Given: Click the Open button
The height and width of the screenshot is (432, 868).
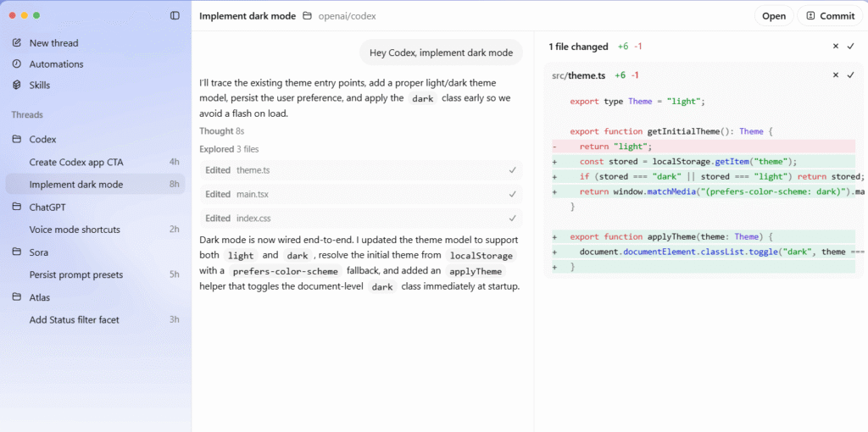Looking at the screenshot, I should [773, 16].
